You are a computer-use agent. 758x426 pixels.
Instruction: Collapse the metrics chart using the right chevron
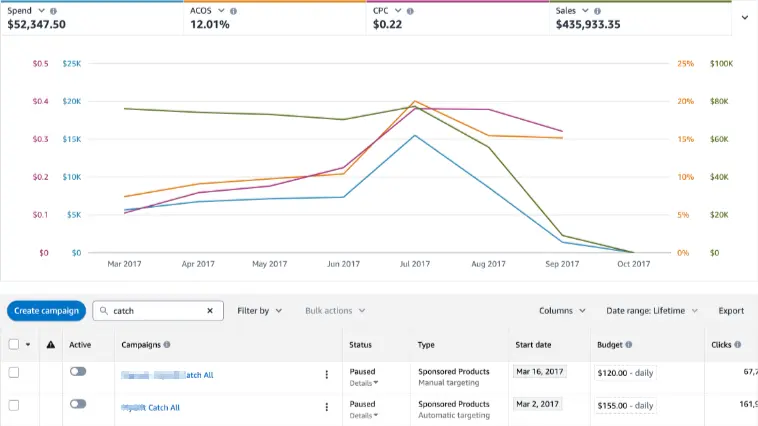pyautogui.click(x=744, y=17)
